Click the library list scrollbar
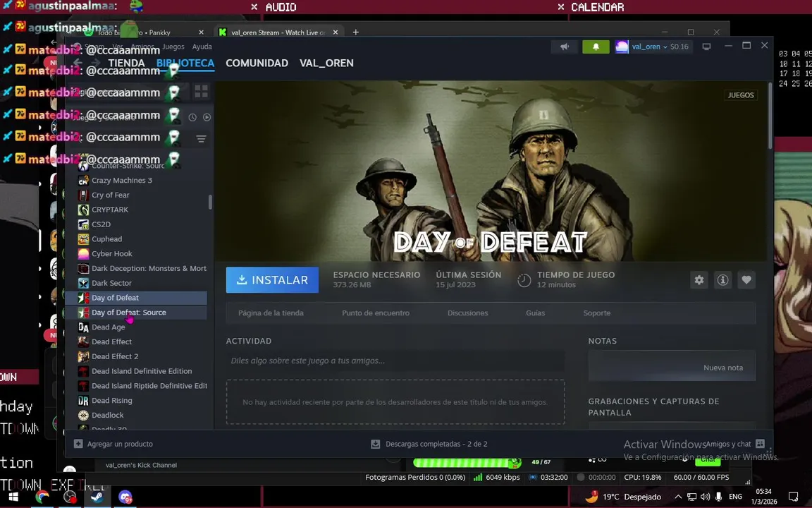Screen dimensions: 812x508 210,202
